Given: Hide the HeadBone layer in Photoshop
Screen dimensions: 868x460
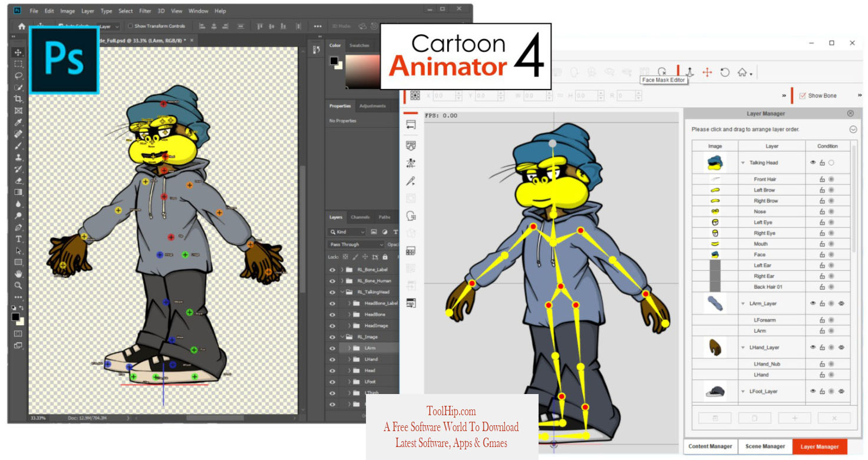Looking at the screenshot, I should pyautogui.click(x=332, y=315).
